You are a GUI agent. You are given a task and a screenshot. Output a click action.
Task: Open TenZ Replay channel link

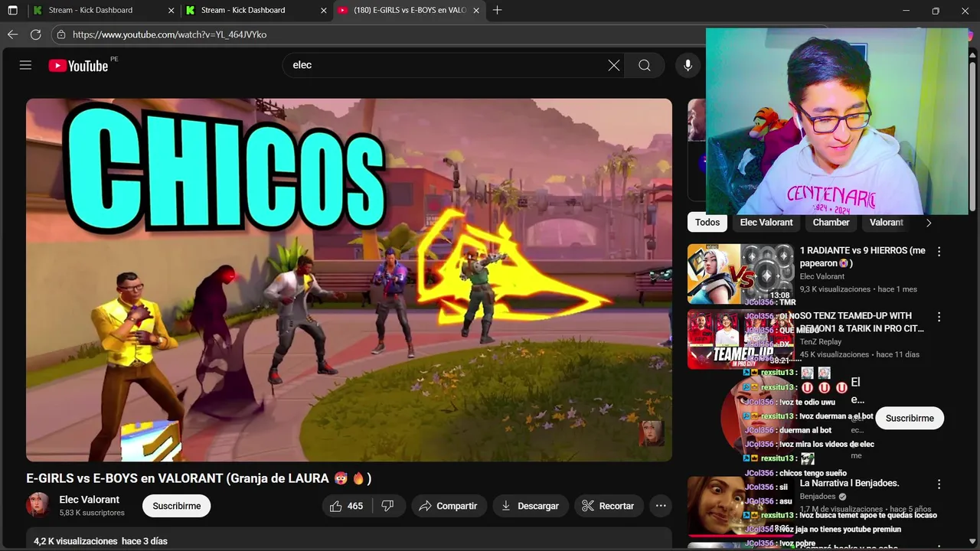821,342
